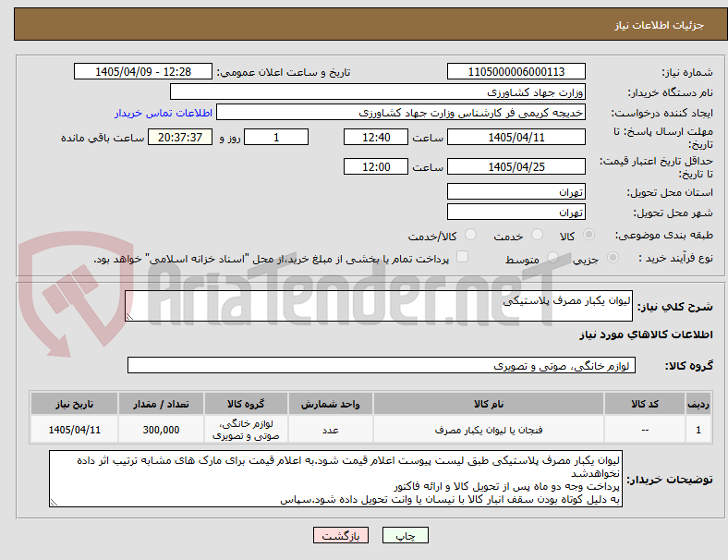Click the deadline time field 12:40

(x=376, y=137)
